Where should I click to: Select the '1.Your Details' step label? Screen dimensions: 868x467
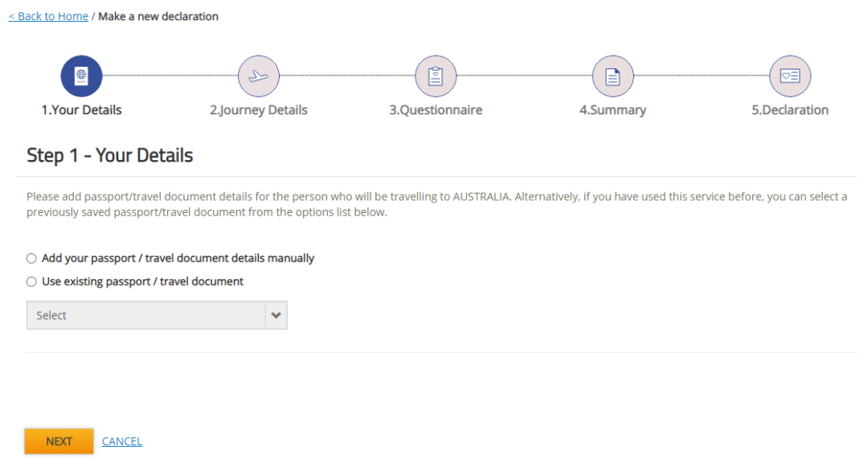[81, 110]
